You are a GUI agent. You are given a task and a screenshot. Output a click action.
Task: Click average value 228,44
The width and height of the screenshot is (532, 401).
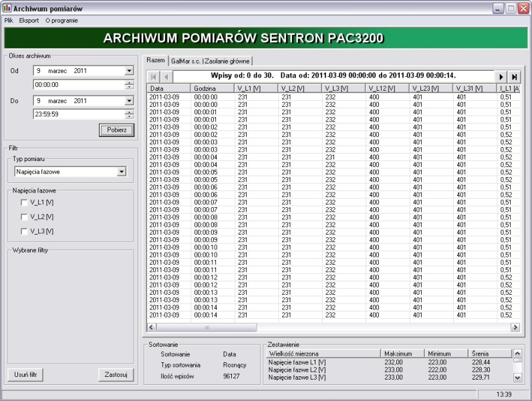click(x=481, y=362)
